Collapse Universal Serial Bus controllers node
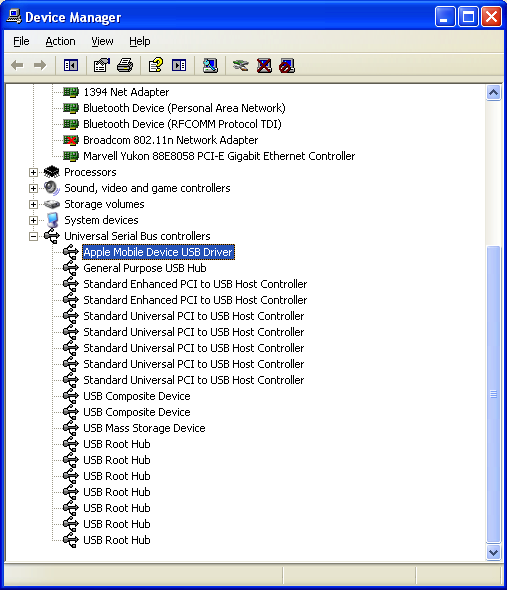 [x=33, y=236]
